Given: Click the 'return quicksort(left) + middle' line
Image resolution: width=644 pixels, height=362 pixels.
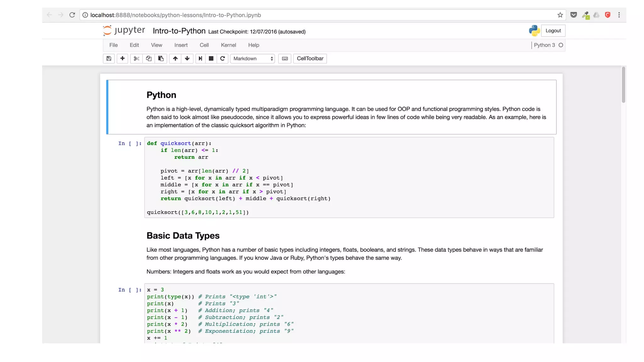Looking at the screenshot, I should [245, 199].
